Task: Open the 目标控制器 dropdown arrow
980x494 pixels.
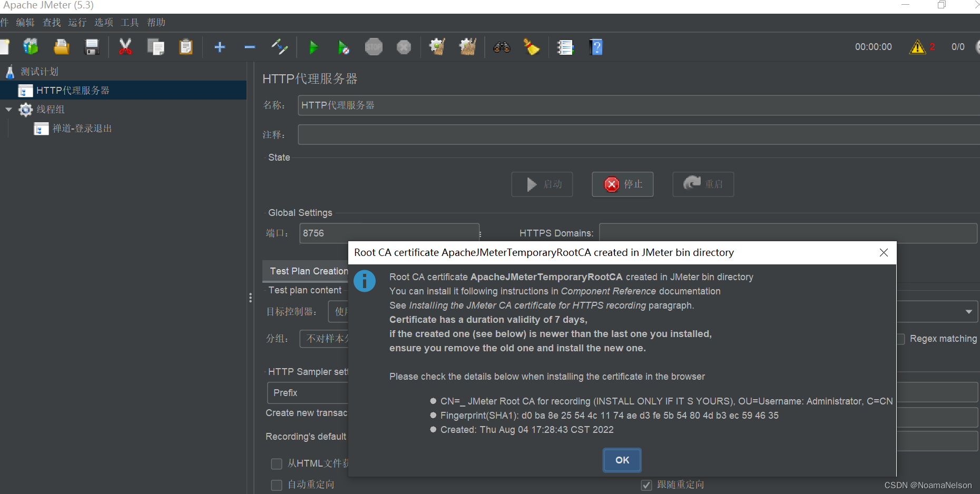Action: 968,312
